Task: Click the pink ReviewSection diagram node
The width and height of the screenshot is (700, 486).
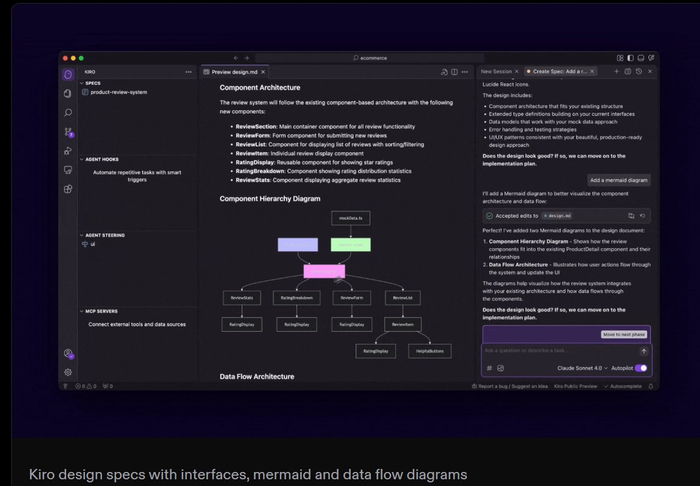Action: pyautogui.click(x=324, y=271)
